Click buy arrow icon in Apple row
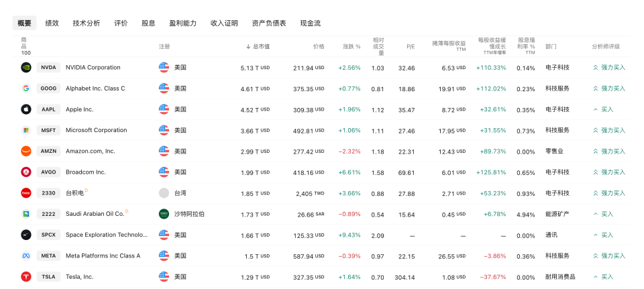Screen dimensions: 644x289 coord(596,109)
